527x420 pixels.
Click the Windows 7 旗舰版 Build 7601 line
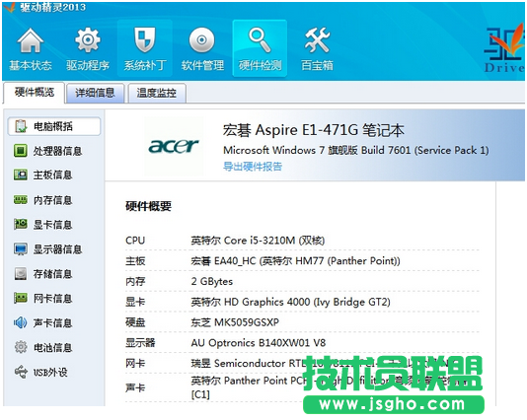(x=356, y=150)
